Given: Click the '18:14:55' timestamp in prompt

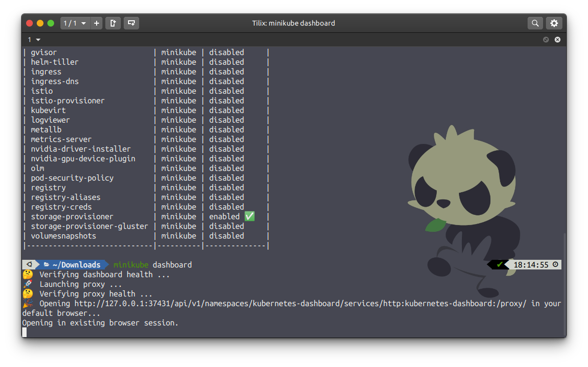Looking at the screenshot, I should point(531,265).
